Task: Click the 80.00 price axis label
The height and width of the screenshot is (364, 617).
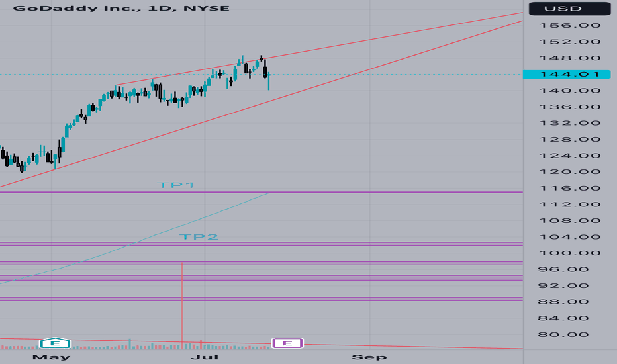Action: [563, 334]
